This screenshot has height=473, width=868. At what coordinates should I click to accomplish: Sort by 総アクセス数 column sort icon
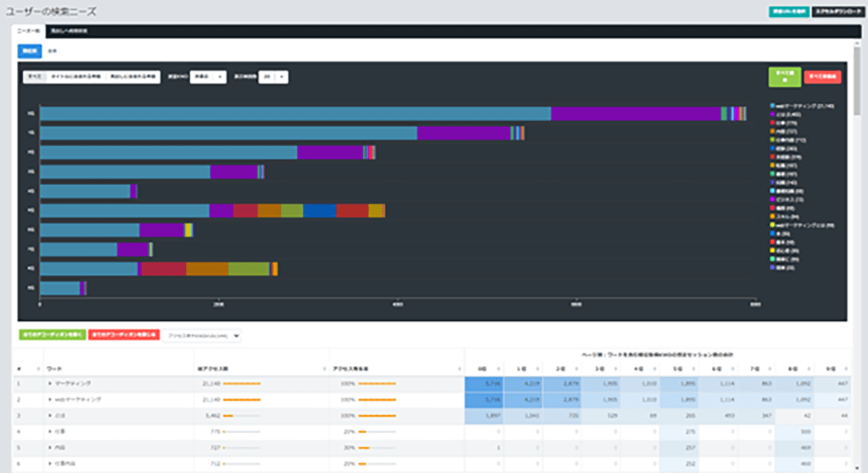(325, 369)
